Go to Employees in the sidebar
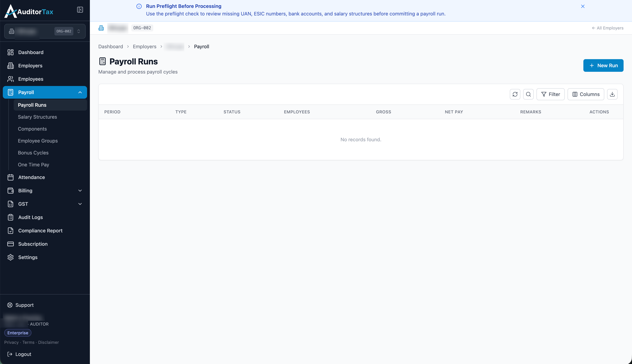The height and width of the screenshot is (364, 632). pyautogui.click(x=45, y=79)
